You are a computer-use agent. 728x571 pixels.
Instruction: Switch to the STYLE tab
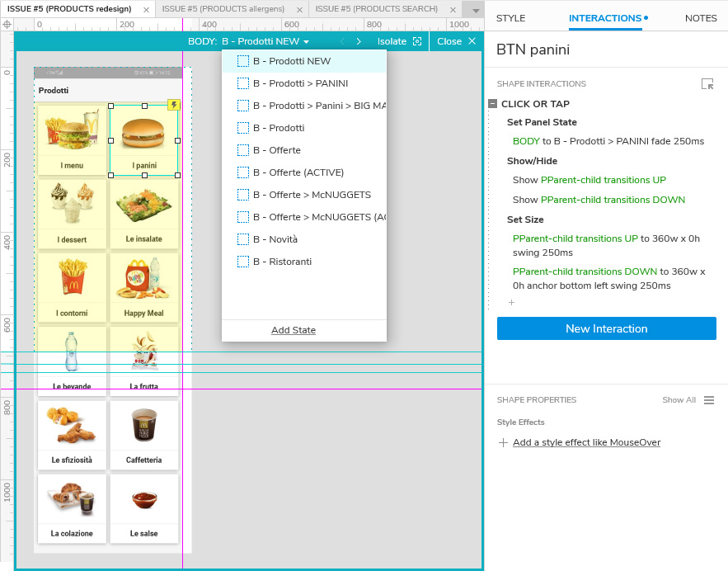pos(510,18)
